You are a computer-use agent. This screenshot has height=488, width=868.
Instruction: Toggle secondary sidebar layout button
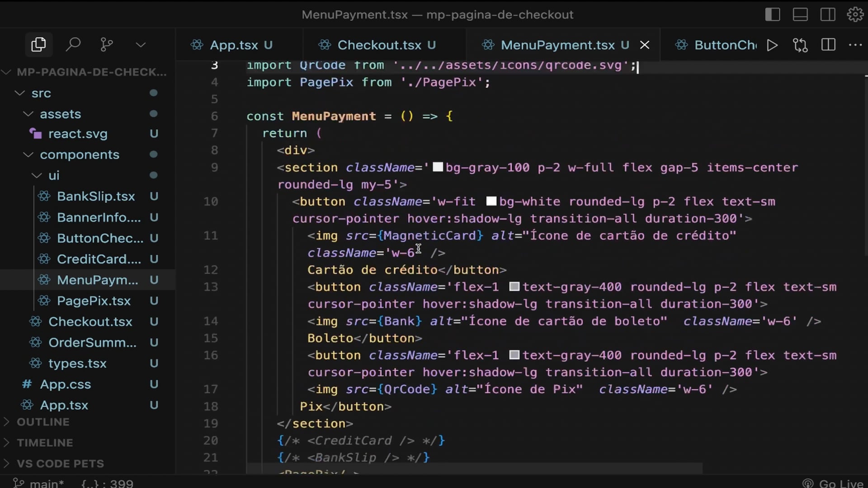[x=828, y=14]
